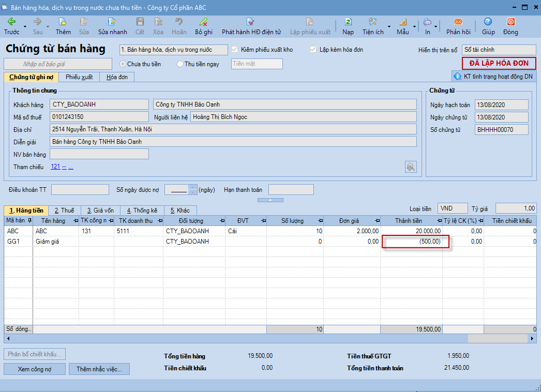Select Thu tiền ngay radio option
The height and width of the screenshot is (392, 541).
(180, 64)
